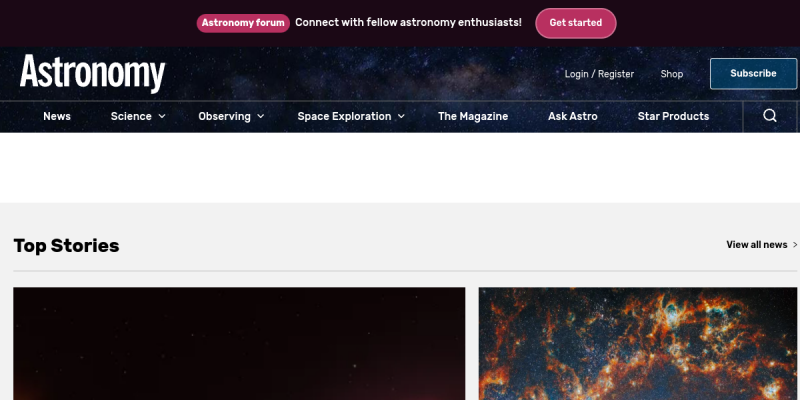Click 'Connect with fellow astronomy enthusiasts!' text
This screenshot has width=800, height=400.
click(408, 23)
